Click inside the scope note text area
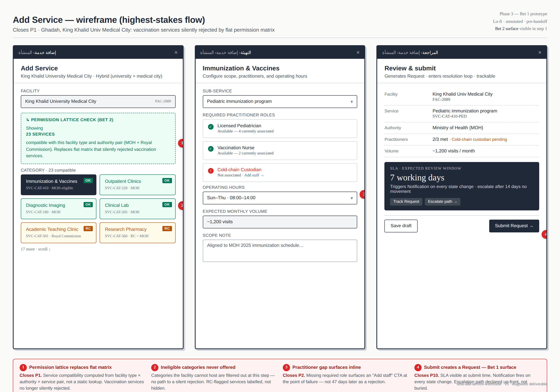The width and height of the screenshot is (560, 392). pos(280,251)
